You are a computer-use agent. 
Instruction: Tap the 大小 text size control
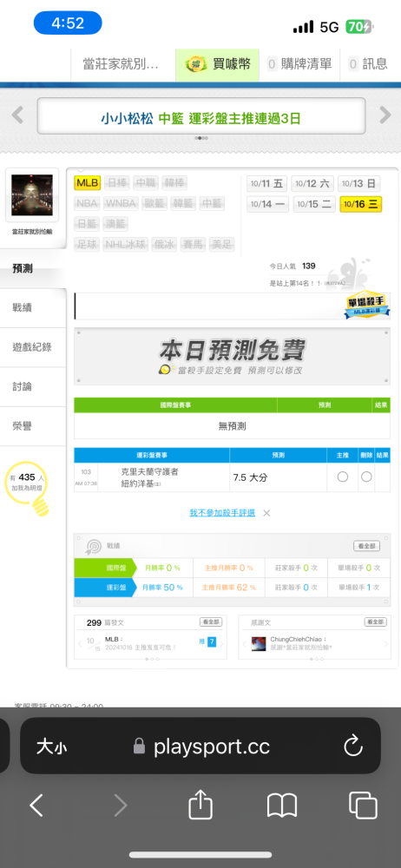tap(52, 746)
